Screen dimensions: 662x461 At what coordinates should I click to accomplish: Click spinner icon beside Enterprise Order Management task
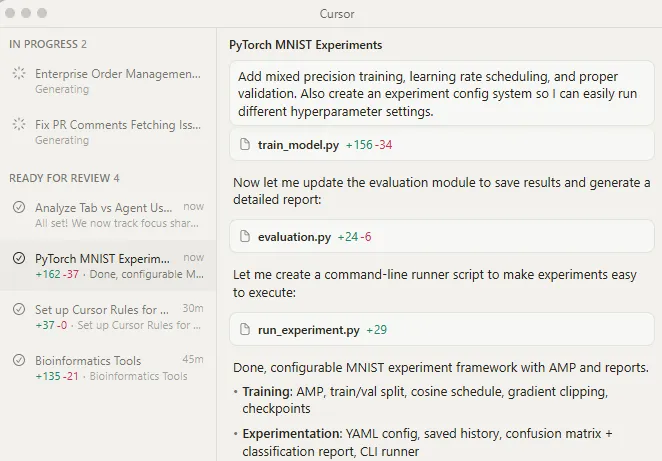[x=19, y=73]
